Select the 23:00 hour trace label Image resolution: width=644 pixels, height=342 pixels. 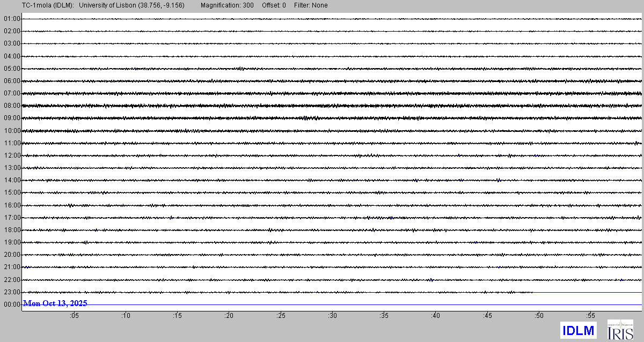12,292
